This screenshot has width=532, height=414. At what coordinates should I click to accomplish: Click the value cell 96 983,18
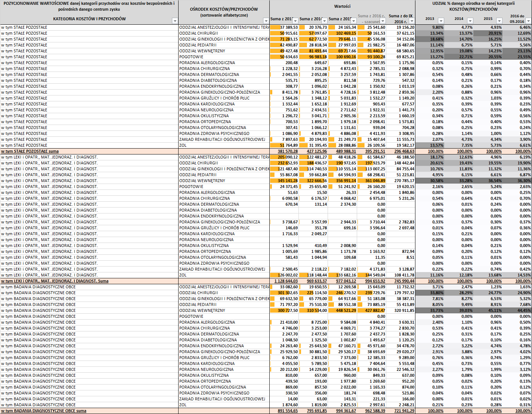click(313, 57)
